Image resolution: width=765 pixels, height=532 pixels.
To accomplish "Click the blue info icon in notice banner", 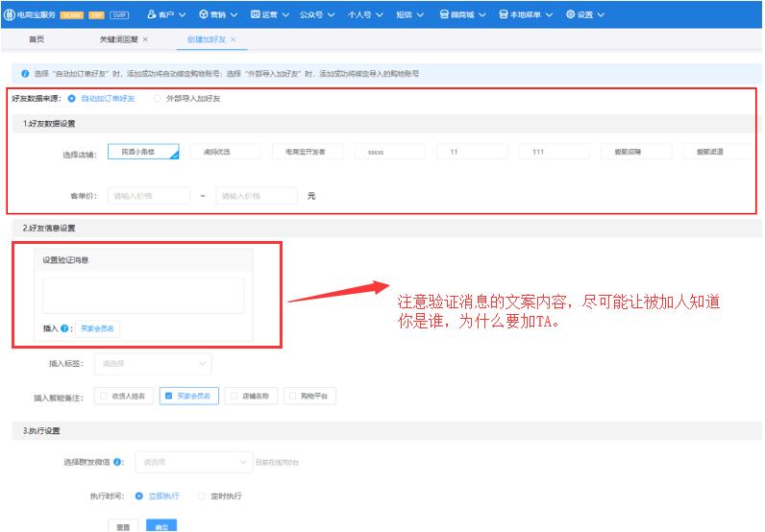I will coord(25,74).
